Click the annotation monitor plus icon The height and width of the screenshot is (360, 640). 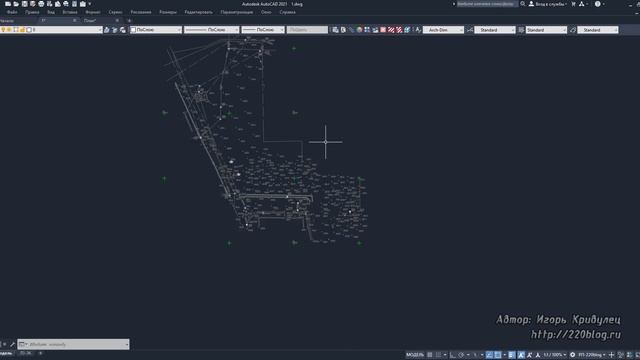coord(611,355)
